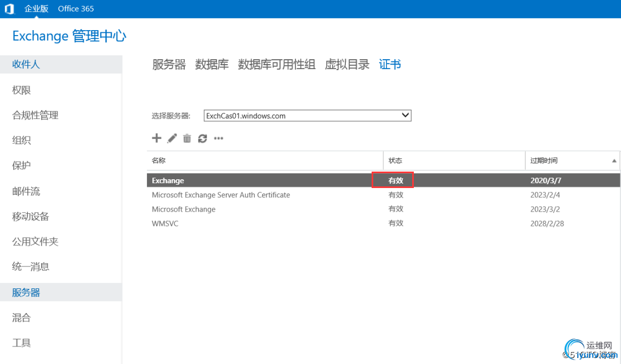Image resolution: width=621 pixels, height=364 pixels.
Task: Click the 2023/2/4 expiry date cell
Action: click(x=545, y=195)
